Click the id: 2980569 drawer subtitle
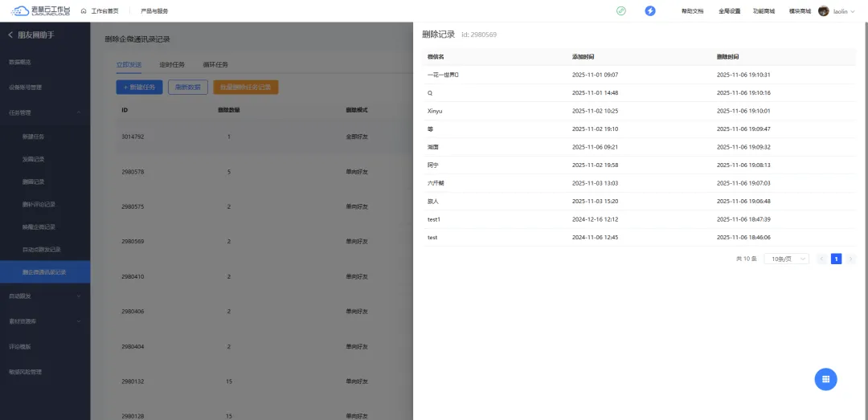Image resolution: width=868 pixels, height=420 pixels. [x=479, y=35]
